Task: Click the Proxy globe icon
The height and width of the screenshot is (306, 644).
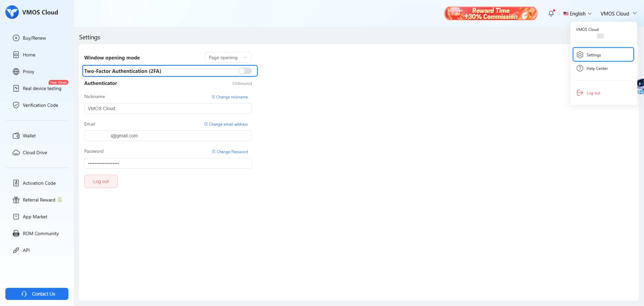Action: coord(16,72)
